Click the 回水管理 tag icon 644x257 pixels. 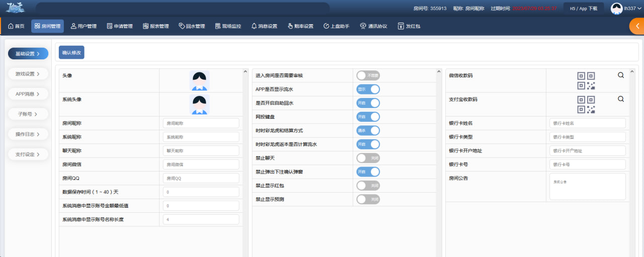point(182,26)
